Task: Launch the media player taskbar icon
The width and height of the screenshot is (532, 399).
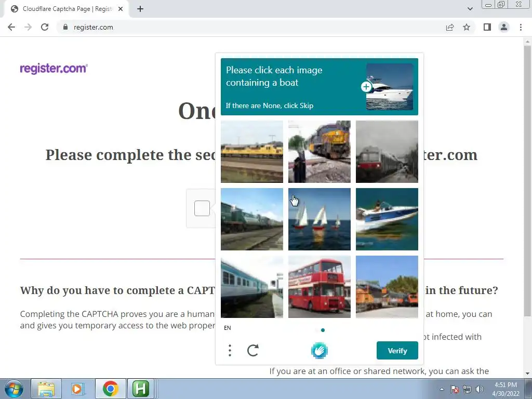Action: [x=77, y=389]
